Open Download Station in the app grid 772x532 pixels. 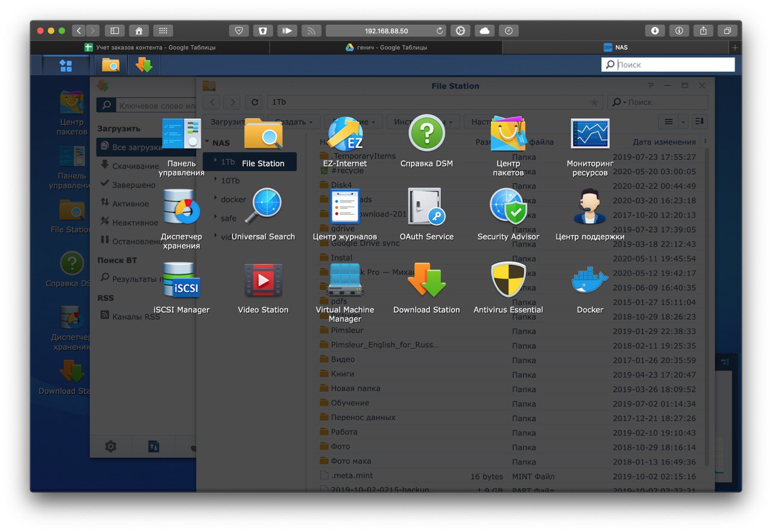coord(426,289)
